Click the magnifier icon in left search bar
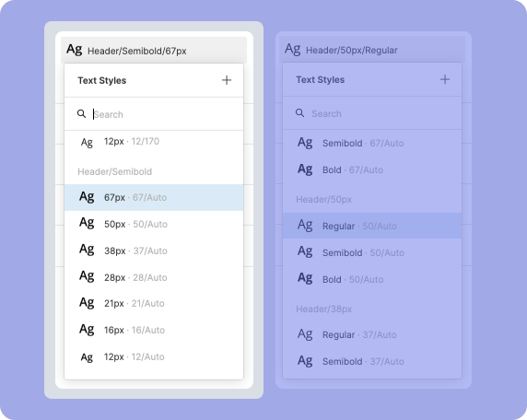The image size is (527, 420). click(x=81, y=113)
